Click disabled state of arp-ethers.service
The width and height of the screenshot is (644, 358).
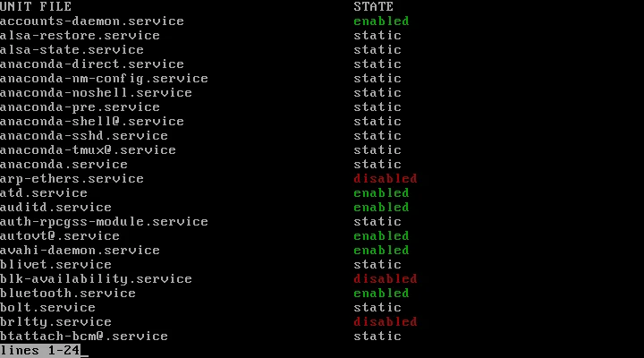pyautogui.click(x=385, y=179)
